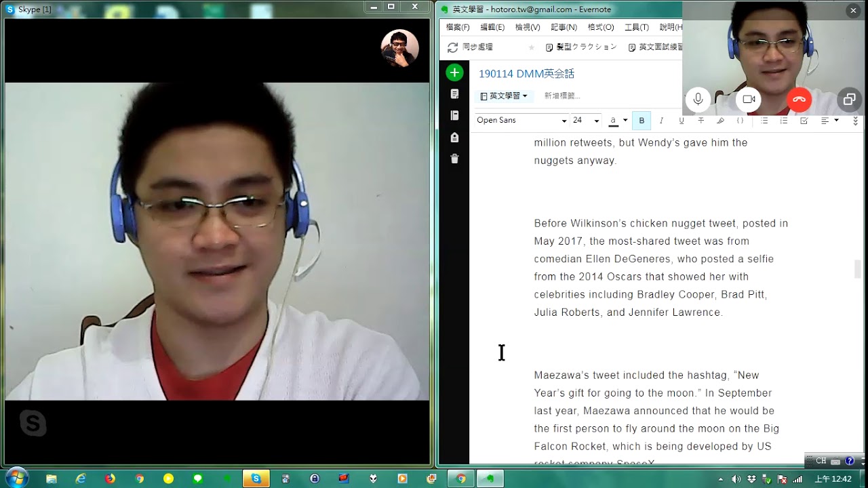Click the note title 190114 DMM英会話
This screenshot has height=488, width=868.
[526, 74]
